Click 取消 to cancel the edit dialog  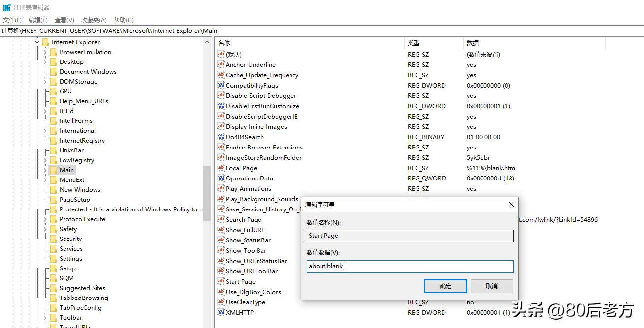(x=491, y=286)
